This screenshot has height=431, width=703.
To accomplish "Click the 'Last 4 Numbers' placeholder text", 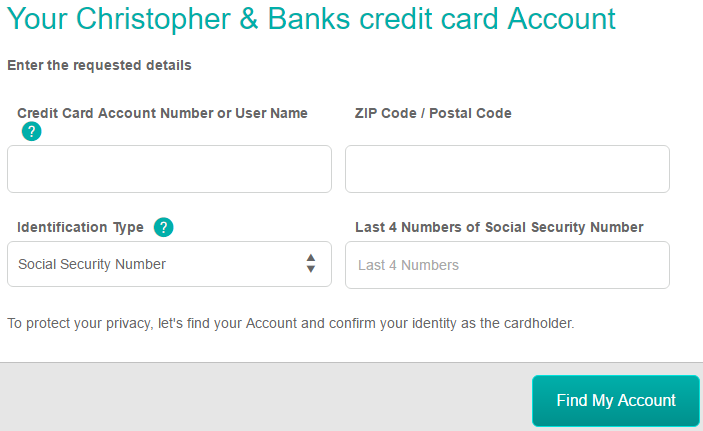I will [x=408, y=266].
